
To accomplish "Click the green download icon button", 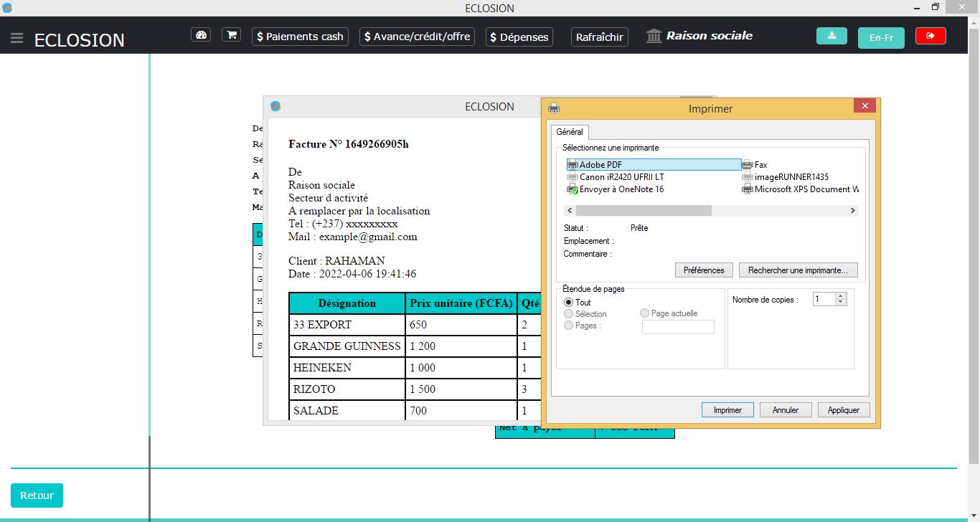I will click(x=831, y=36).
